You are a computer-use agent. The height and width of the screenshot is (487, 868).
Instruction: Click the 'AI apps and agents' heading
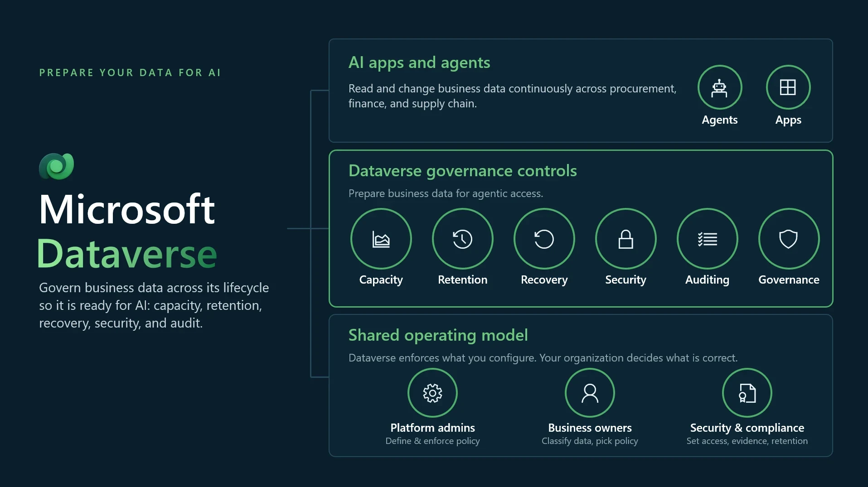419,63
